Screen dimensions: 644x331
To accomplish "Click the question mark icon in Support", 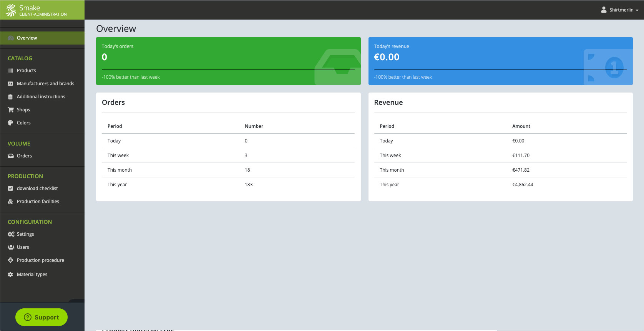I will [28, 317].
